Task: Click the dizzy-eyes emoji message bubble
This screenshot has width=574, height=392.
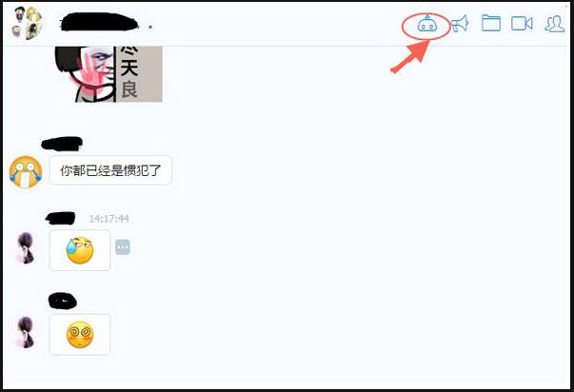Action: pos(80,335)
